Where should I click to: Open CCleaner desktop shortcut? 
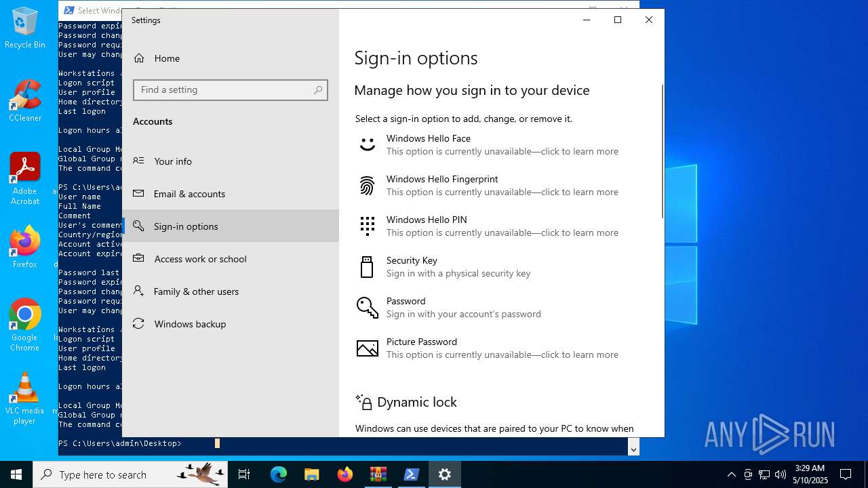coord(25,101)
